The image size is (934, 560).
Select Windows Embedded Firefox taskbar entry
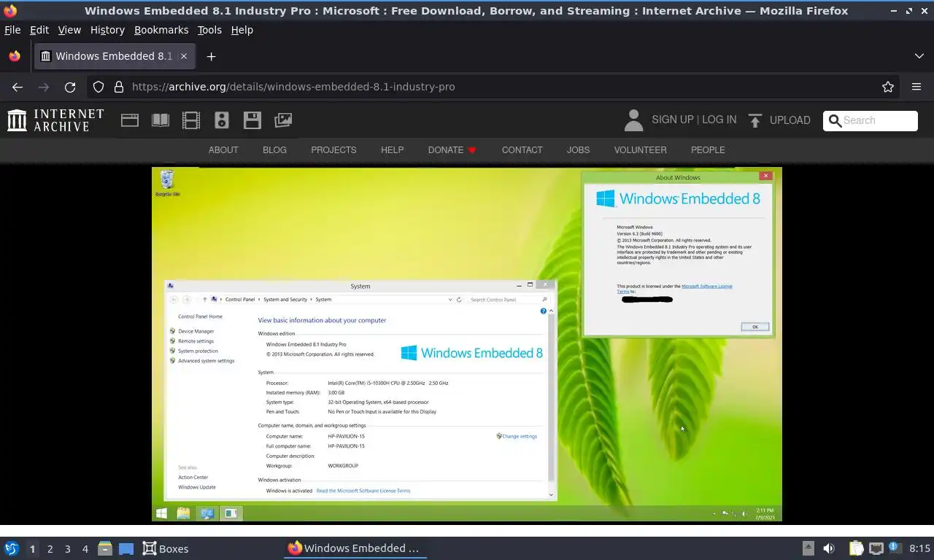(355, 548)
